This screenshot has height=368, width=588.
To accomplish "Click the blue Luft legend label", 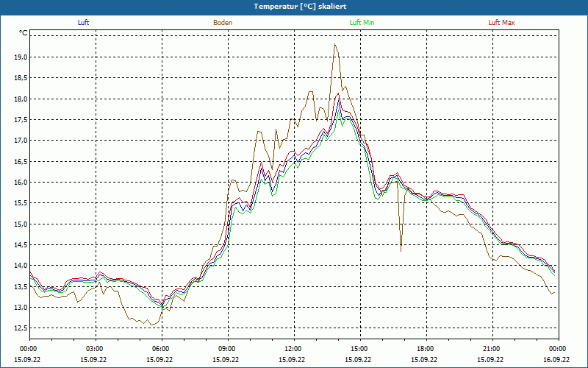I will pos(83,23).
